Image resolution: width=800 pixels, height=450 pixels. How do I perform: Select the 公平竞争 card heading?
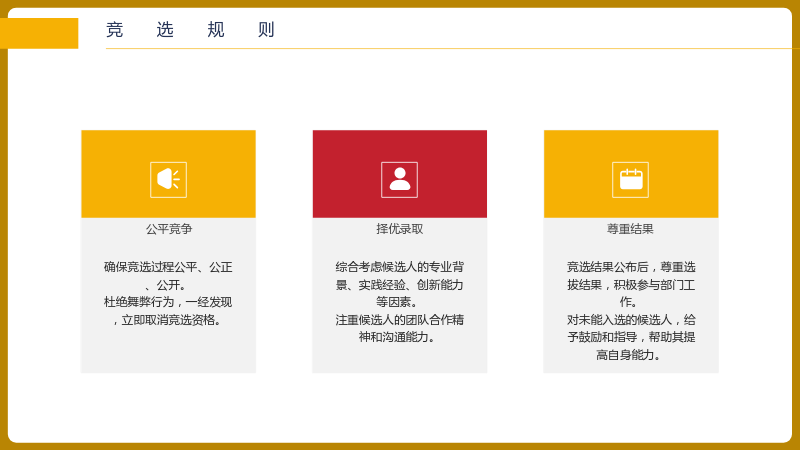[169, 229]
